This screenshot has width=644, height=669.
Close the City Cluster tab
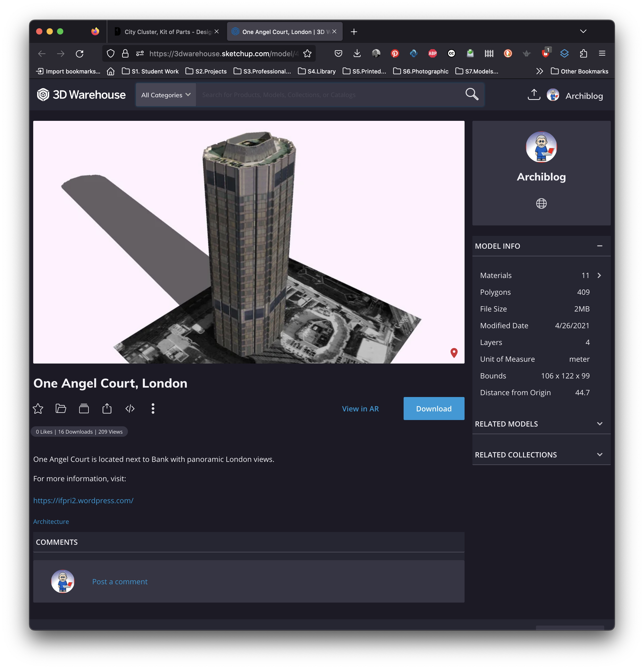tap(217, 31)
